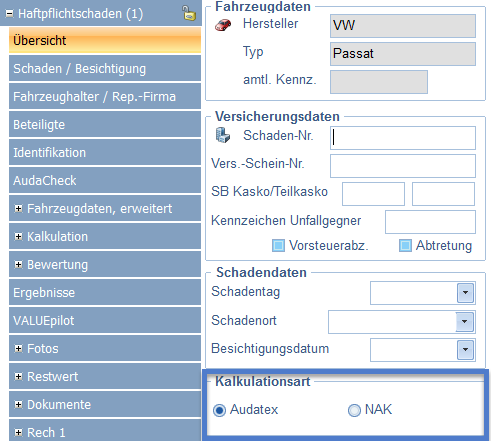Click the Kennzeichen Unfallgegner text box
The height and width of the screenshot is (441, 491).
click(430, 222)
